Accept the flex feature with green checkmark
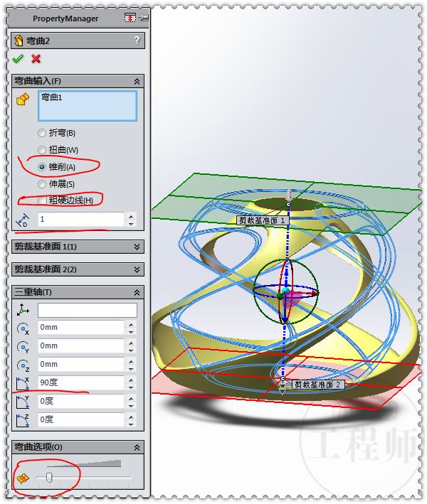This screenshot has height=504, width=427. [x=18, y=59]
